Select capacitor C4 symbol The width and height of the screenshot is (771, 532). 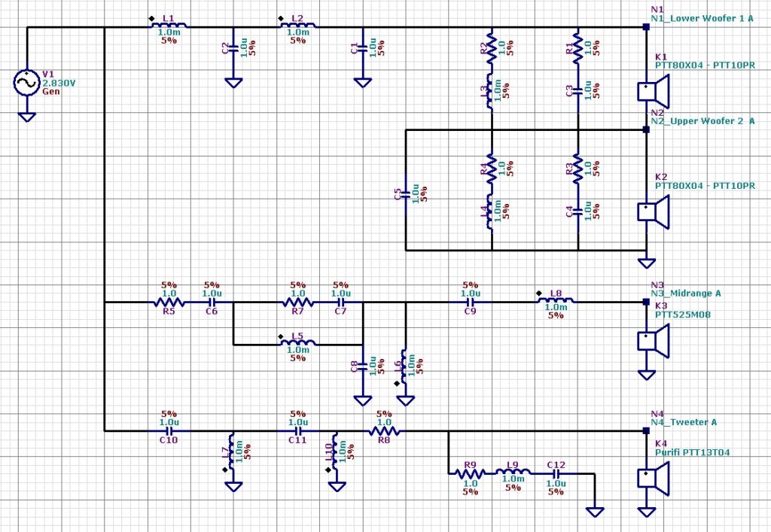tap(577, 211)
